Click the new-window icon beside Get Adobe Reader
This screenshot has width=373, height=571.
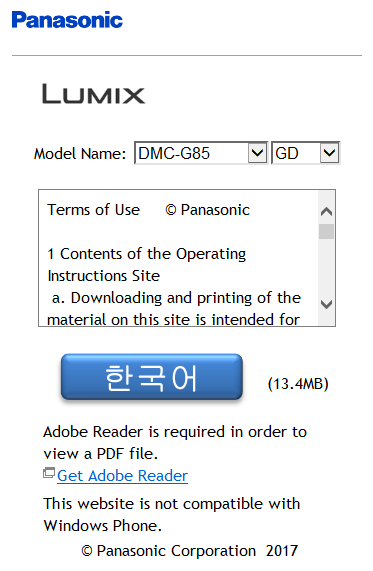click(x=49, y=473)
